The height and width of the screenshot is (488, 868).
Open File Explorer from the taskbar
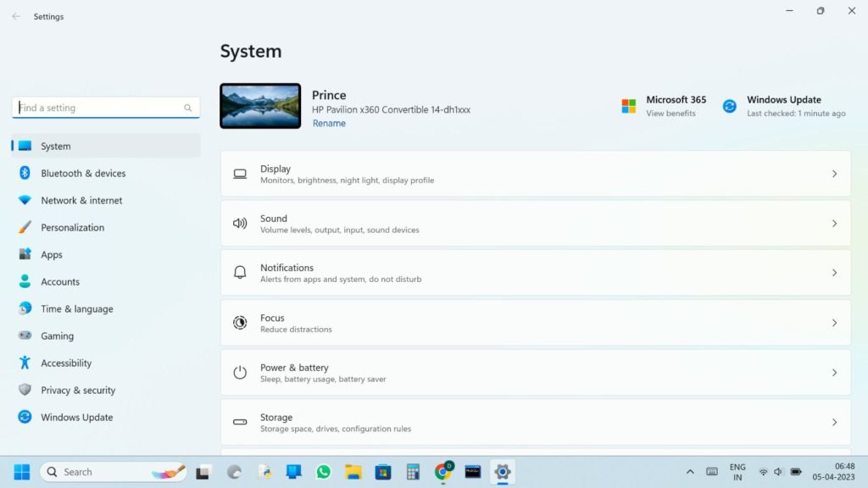click(x=353, y=472)
